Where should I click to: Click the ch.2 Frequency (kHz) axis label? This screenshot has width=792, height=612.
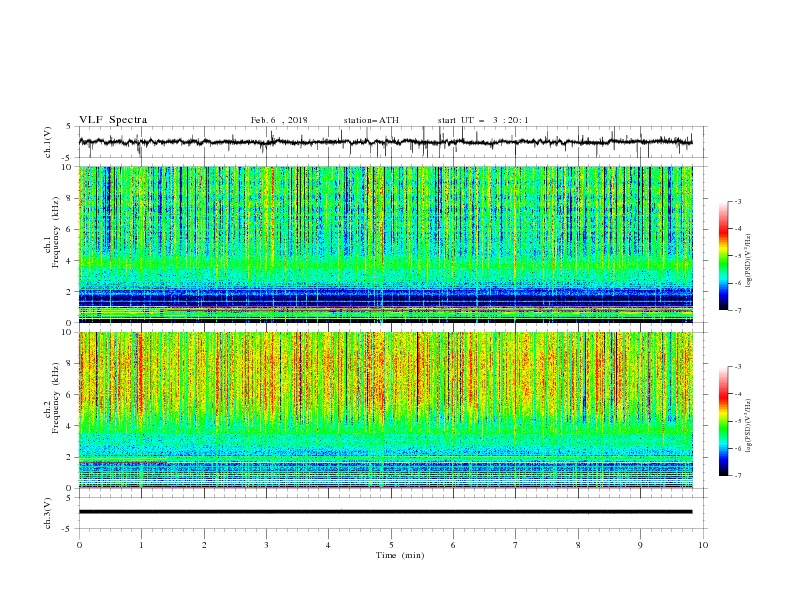pyautogui.click(x=52, y=398)
